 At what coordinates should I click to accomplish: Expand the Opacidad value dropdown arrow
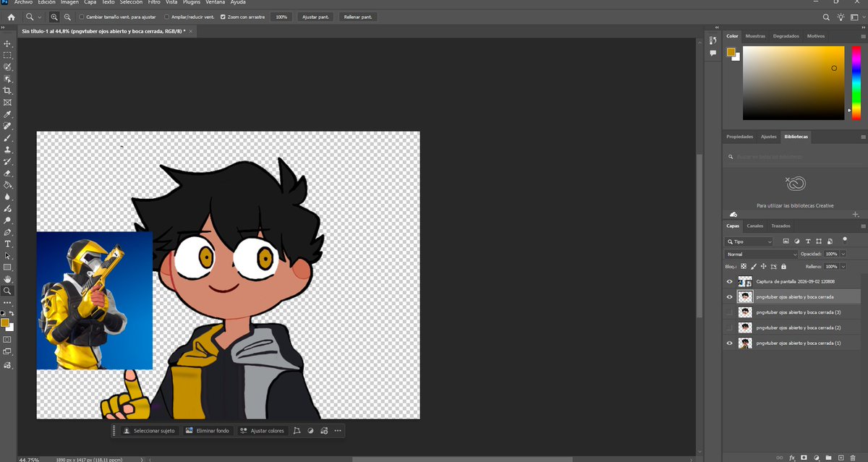[x=843, y=254]
